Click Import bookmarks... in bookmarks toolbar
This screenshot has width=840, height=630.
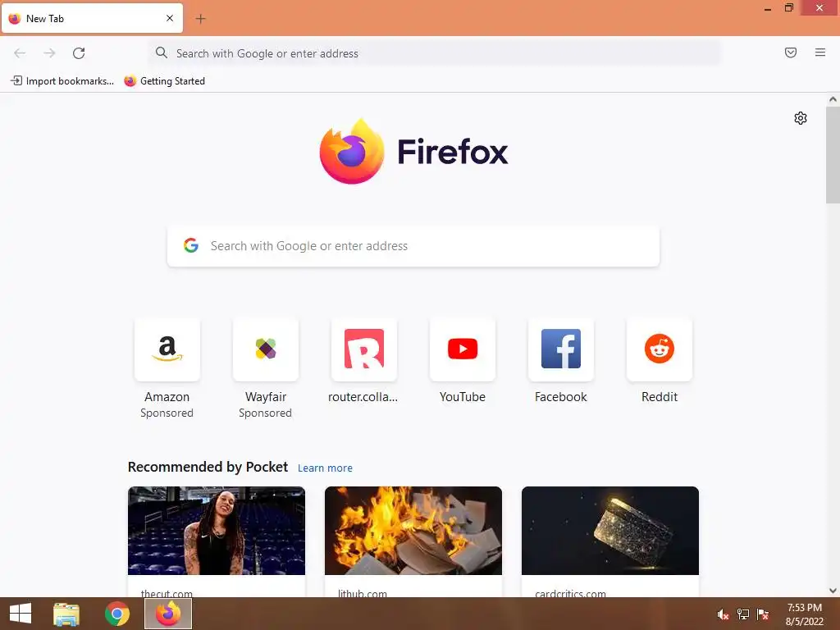(x=62, y=81)
